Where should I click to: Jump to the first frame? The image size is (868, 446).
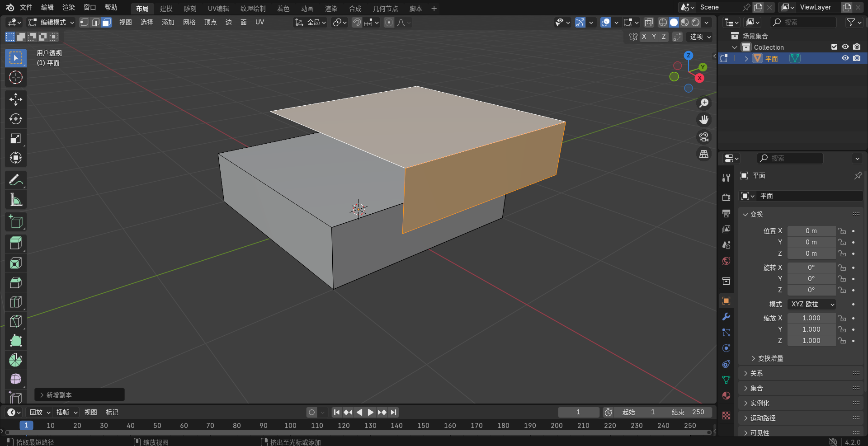coord(336,412)
